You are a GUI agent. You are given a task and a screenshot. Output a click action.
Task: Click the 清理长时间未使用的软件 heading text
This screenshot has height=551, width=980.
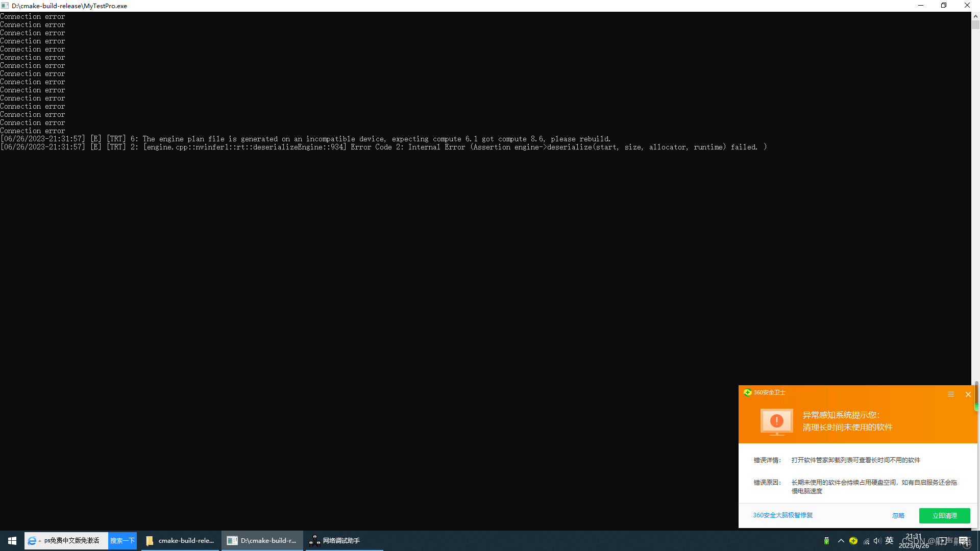[847, 428]
